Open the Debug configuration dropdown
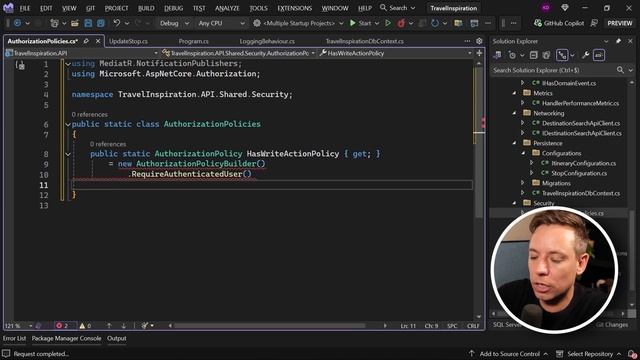The height and width of the screenshot is (360, 640). pyautogui.click(x=174, y=23)
